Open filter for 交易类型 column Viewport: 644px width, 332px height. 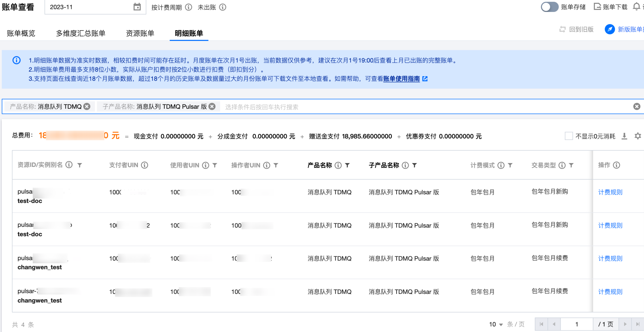[571, 165]
